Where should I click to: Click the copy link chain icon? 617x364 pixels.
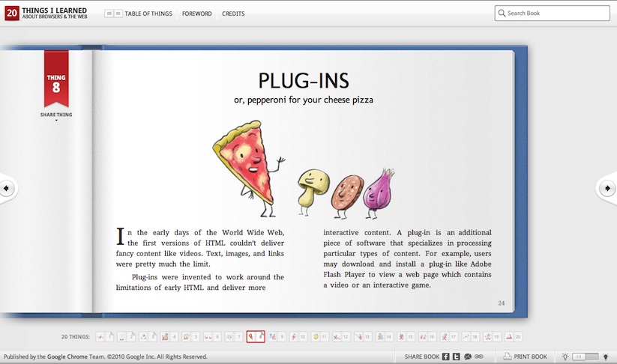coord(478,357)
